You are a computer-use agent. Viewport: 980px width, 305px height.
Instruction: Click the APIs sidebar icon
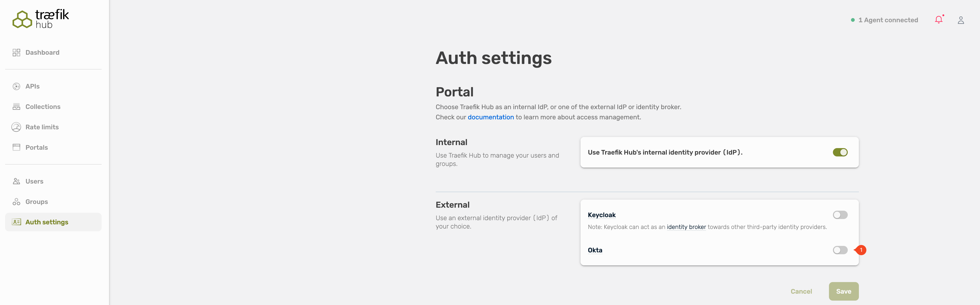point(16,87)
